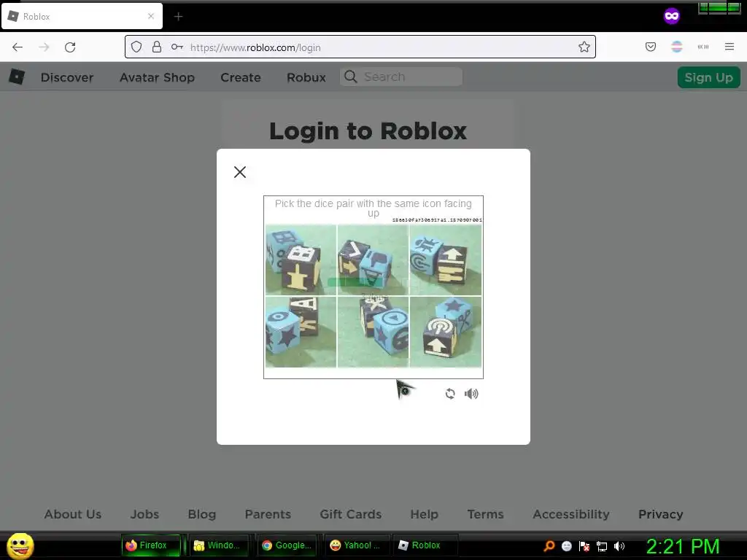Pick the bottom-right dice image

446,332
